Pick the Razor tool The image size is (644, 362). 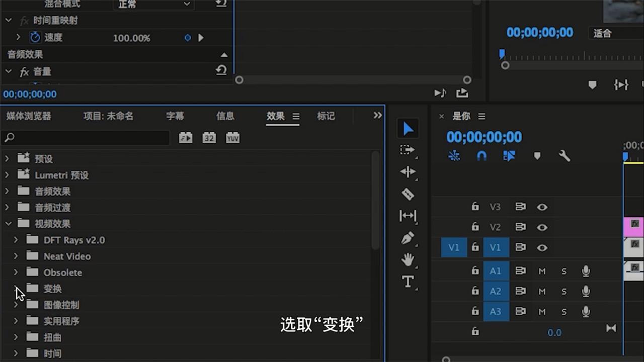point(408,194)
